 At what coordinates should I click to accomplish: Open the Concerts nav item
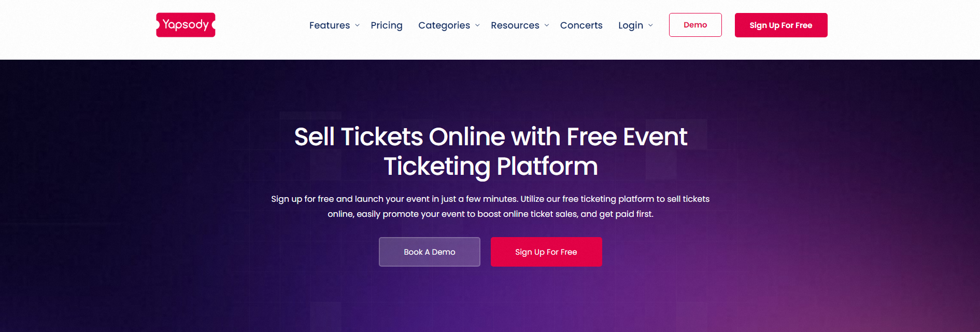(581, 25)
